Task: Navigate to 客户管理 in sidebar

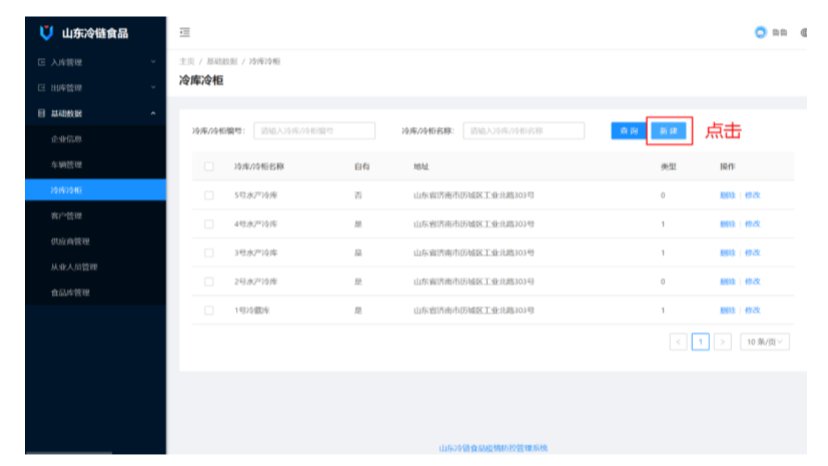Action: tap(66, 216)
